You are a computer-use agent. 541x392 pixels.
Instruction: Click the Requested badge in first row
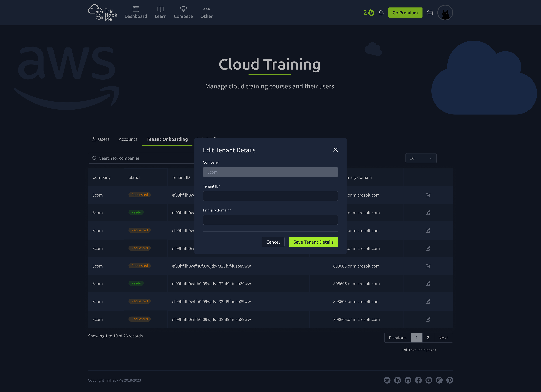click(x=139, y=195)
